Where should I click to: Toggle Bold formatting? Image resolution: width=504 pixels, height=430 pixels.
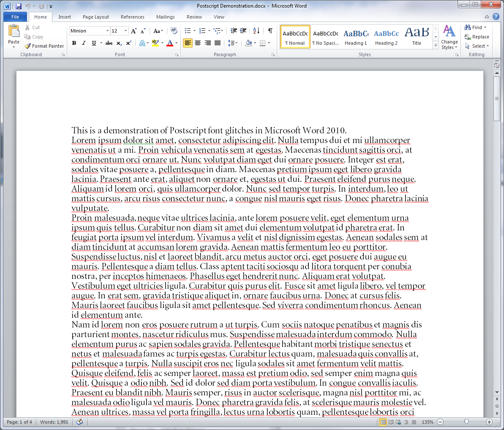point(74,43)
